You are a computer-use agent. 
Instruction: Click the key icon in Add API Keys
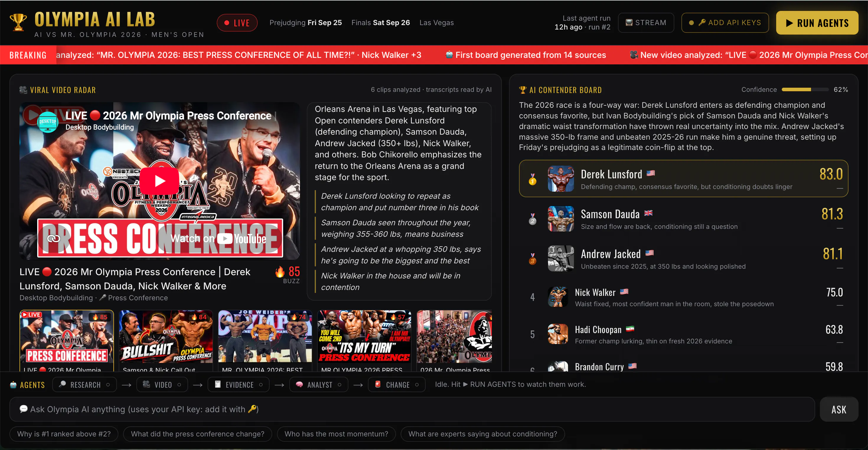point(702,22)
